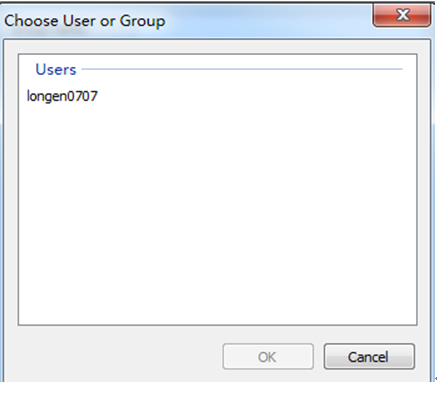
Task: Click the Choose User or Group title bar
Action: pos(187,21)
